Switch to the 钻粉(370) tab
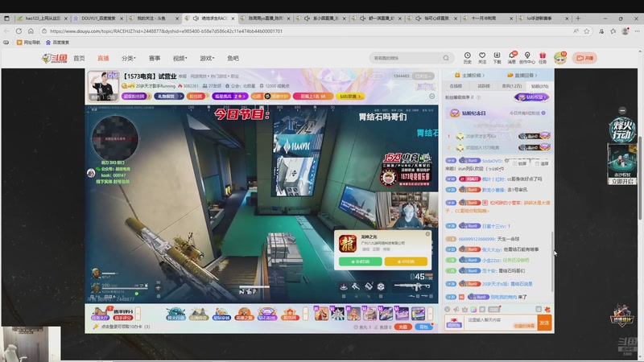The height and width of the screenshot is (362, 644). [x=539, y=86]
